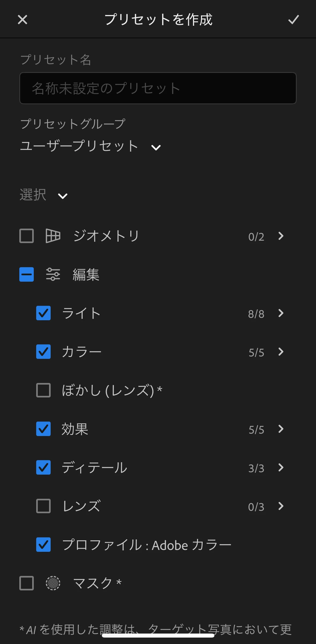
Task: Uncheck the ライト checkbox
Action: [x=43, y=313]
